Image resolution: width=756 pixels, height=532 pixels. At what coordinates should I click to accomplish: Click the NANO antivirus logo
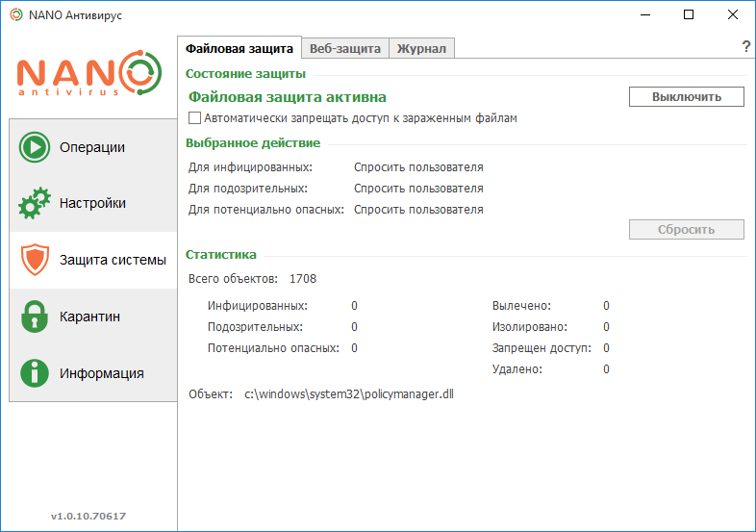pos(89,73)
